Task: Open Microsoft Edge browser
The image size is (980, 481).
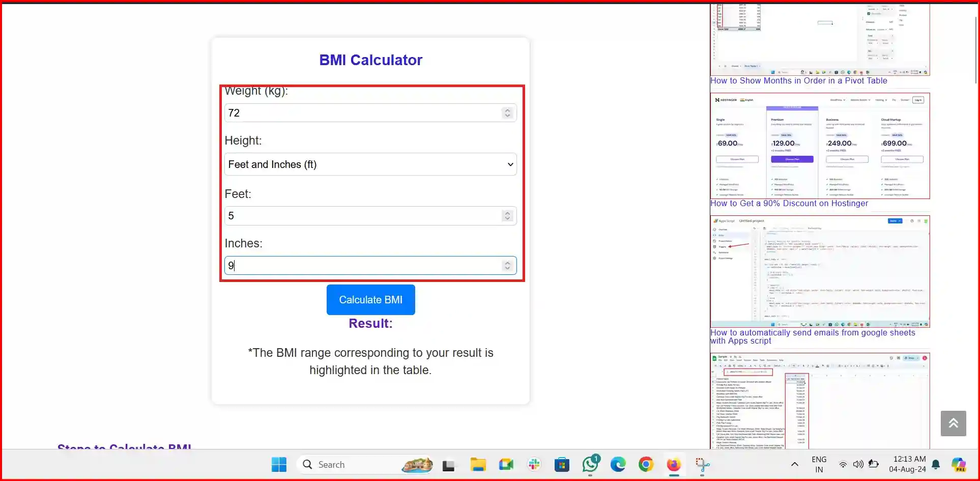Action: tap(618, 465)
